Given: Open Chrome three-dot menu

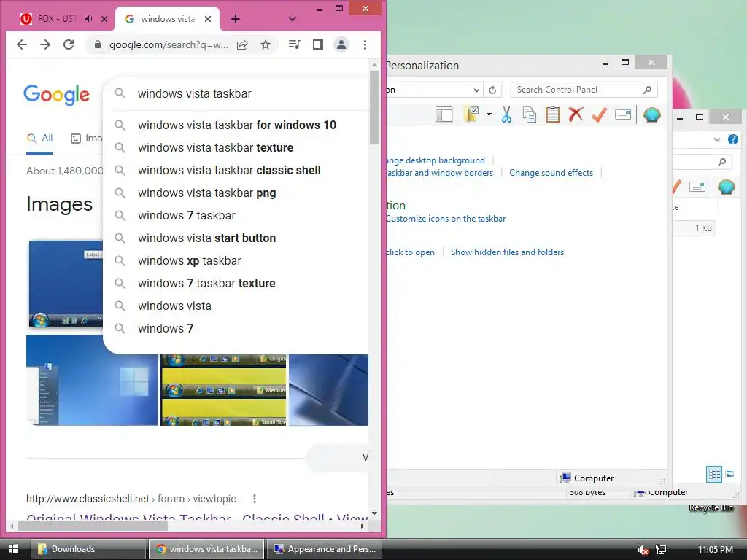Looking at the screenshot, I should coord(365,44).
